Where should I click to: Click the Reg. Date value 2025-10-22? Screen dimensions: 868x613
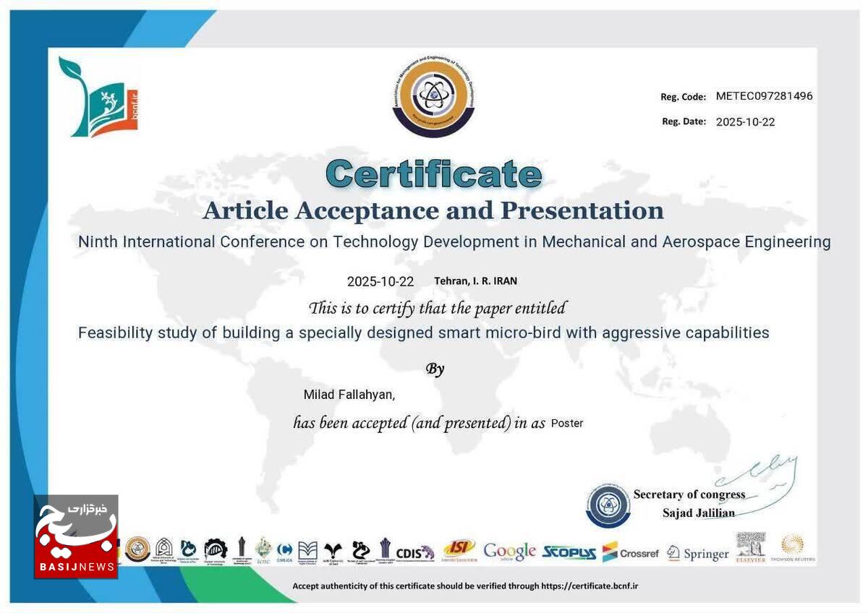[745, 122]
